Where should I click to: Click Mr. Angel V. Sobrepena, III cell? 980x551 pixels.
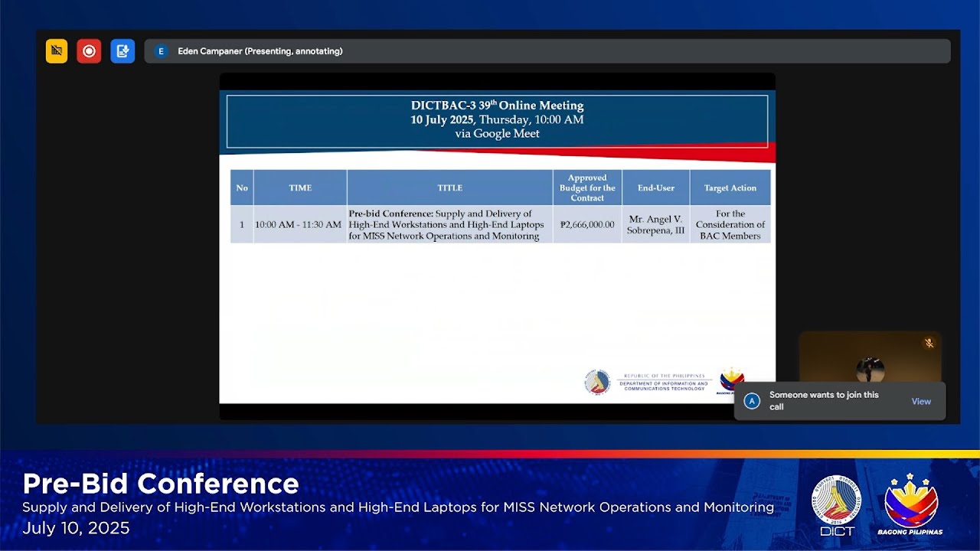click(x=656, y=225)
